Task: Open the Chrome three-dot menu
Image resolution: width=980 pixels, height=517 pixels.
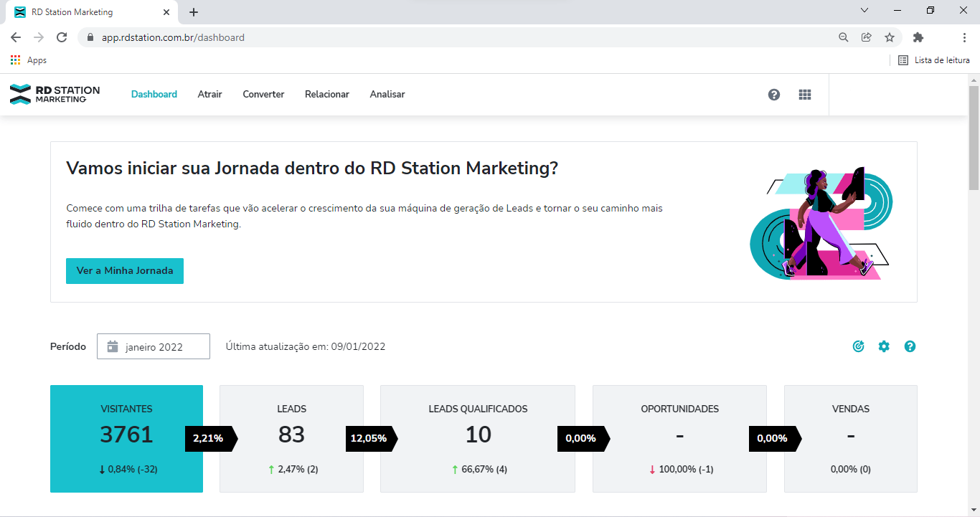Action: 965,37
